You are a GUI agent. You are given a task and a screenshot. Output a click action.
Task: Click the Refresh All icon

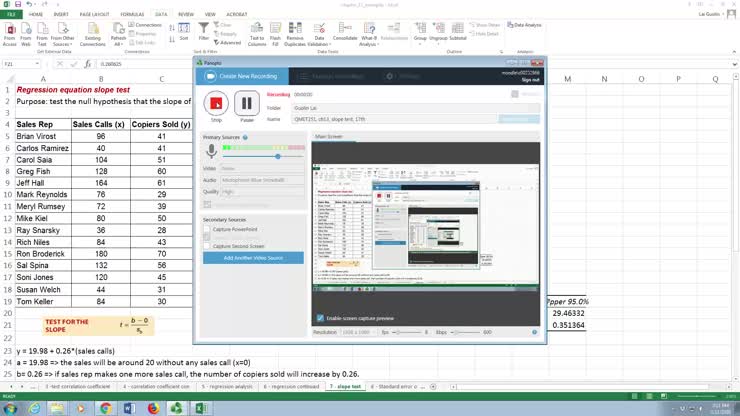(119, 32)
